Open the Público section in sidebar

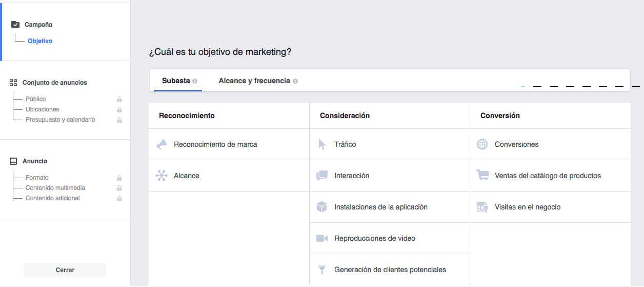[x=36, y=99]
